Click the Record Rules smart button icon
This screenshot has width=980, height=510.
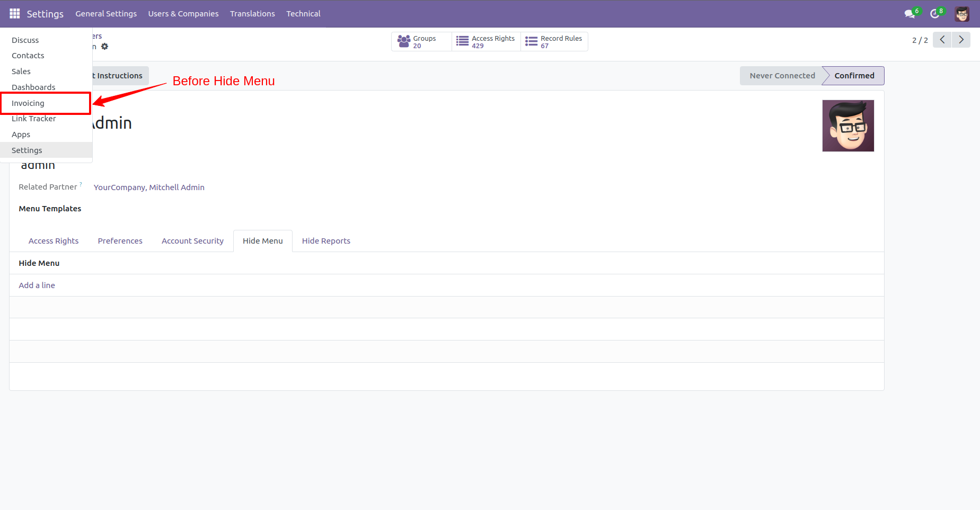pos(531,41)
